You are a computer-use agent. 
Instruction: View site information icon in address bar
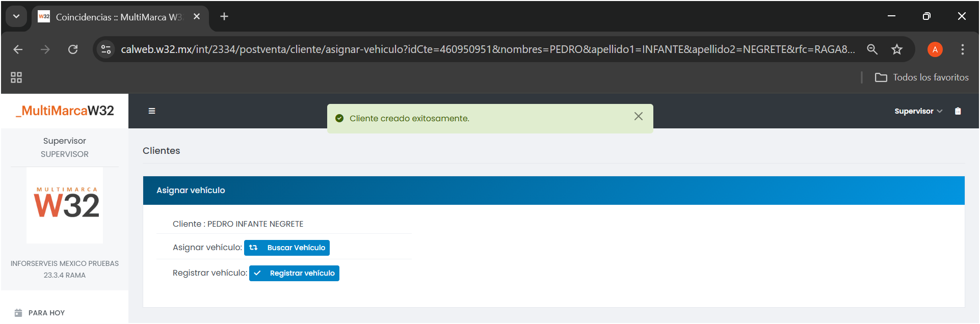[106, 49]
